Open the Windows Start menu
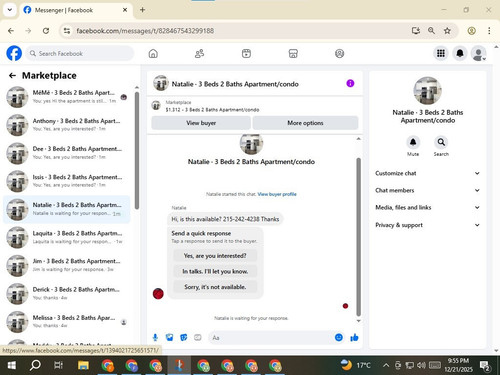This screenshot has height=375, width=500. click(x=12, y=365)
